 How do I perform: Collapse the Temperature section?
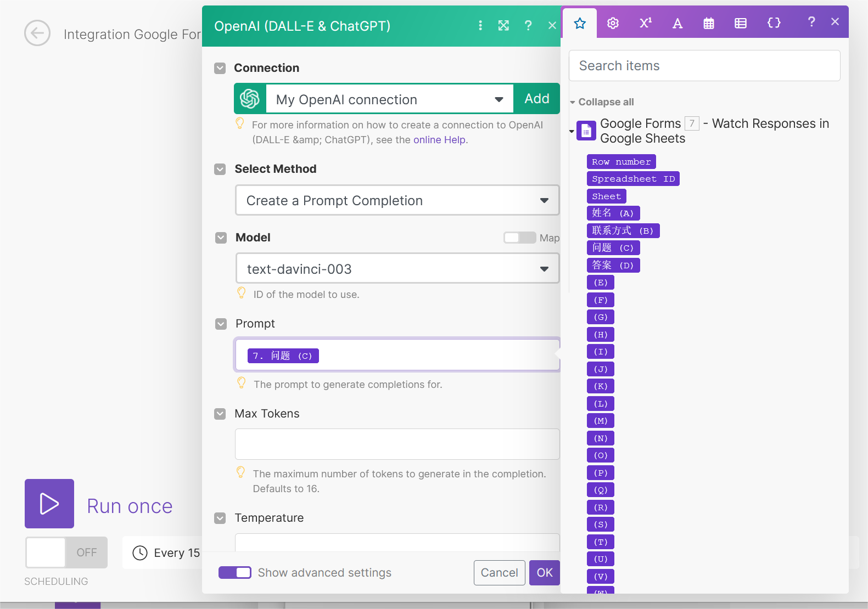[x=220, y=518]
